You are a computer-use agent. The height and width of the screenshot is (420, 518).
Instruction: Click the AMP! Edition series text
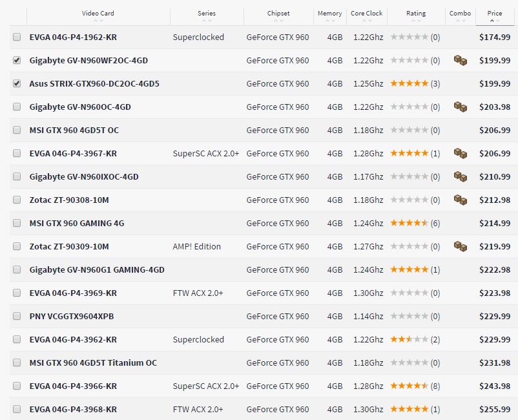pyautogui.click(x=196, y=247)
